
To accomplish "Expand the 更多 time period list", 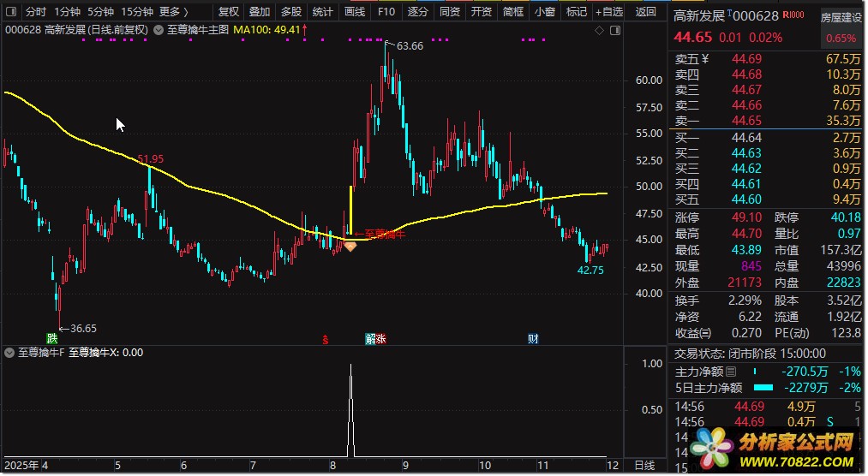I will [x=174, y=12].
